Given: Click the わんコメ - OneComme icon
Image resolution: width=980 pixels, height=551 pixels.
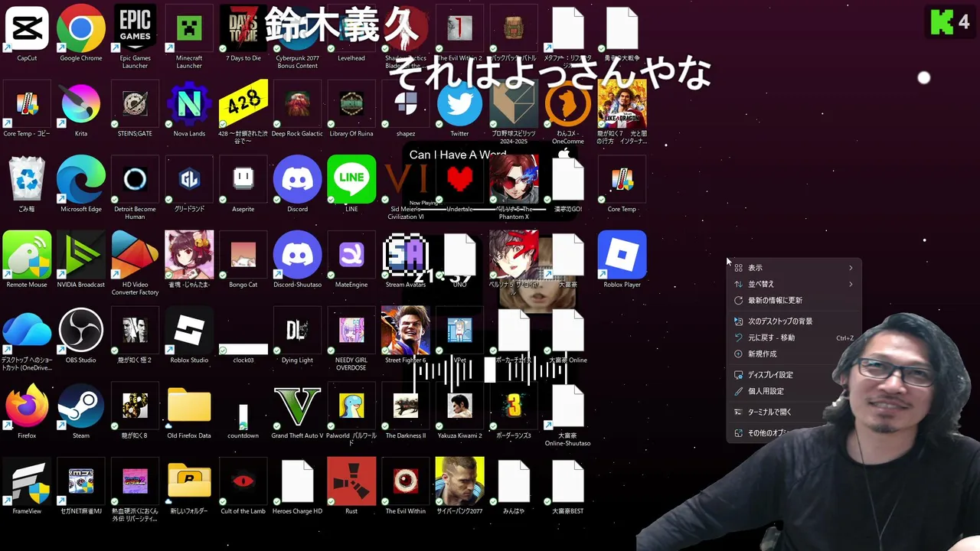Looking at the screenshot, I should [567, 104].
